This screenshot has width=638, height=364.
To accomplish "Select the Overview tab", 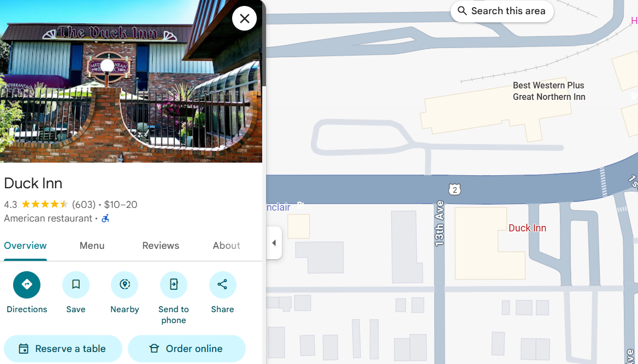I will [x=25, y=246].
